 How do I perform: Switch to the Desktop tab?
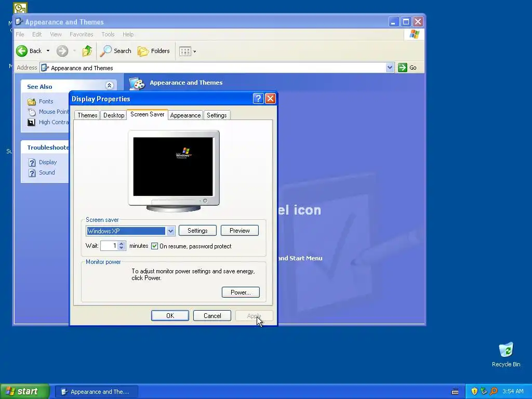pos(114,115)
